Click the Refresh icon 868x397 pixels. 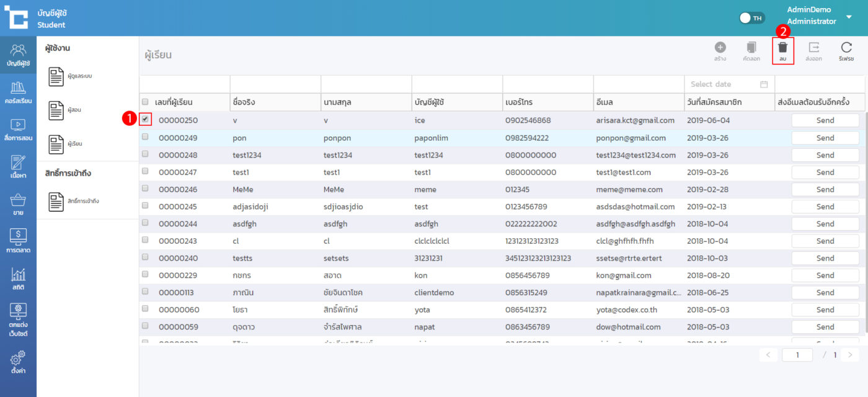(846, 48)
